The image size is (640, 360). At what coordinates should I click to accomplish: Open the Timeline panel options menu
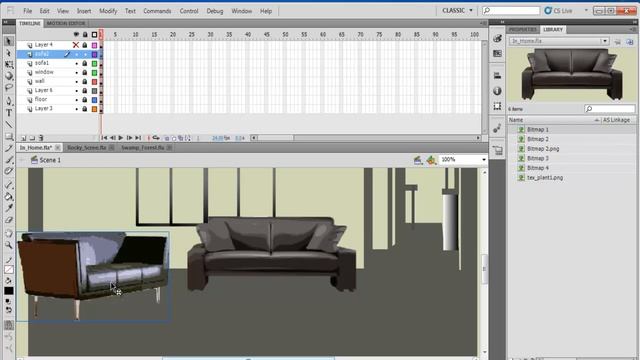pyautogui.click(x=483, y=23)
